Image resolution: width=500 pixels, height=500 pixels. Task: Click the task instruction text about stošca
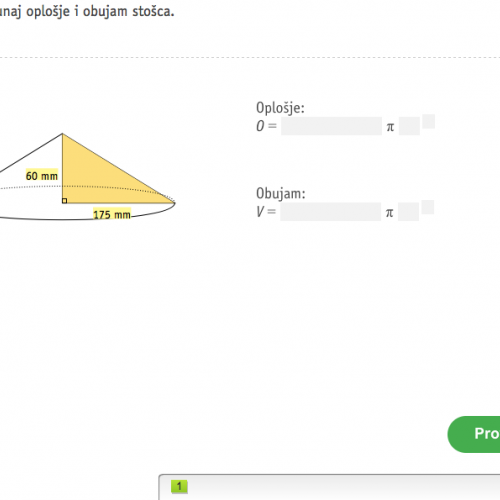[87, 12]
